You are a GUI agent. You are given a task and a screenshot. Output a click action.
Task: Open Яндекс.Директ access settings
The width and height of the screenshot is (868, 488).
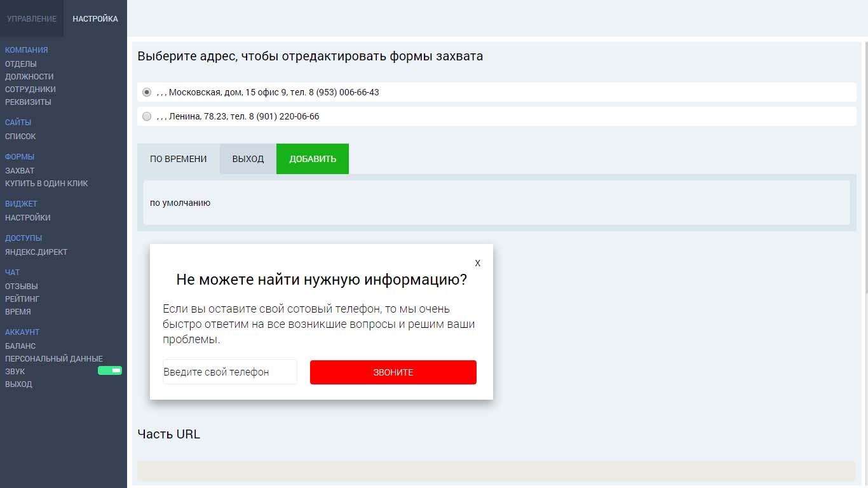click(x=36, y=252)
